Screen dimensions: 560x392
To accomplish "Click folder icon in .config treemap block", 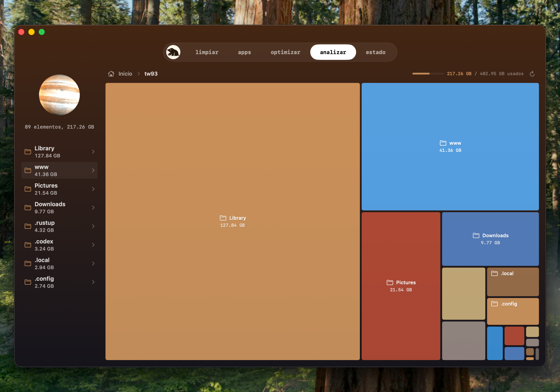I will [x=494, y=304].
